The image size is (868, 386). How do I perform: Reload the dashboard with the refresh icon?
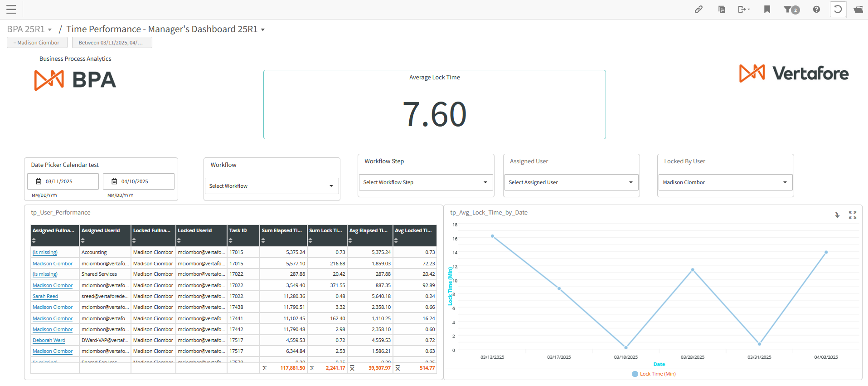pyautogui.click(x=838, y=9)
